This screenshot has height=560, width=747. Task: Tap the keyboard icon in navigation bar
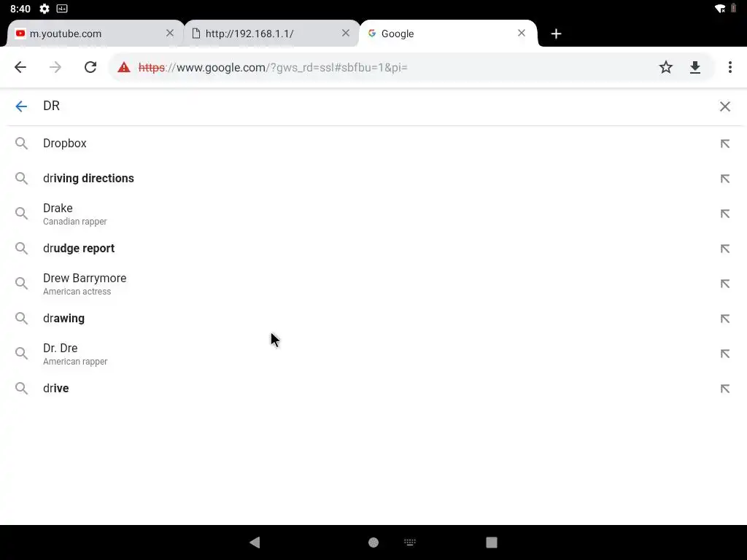coord(410,542)
